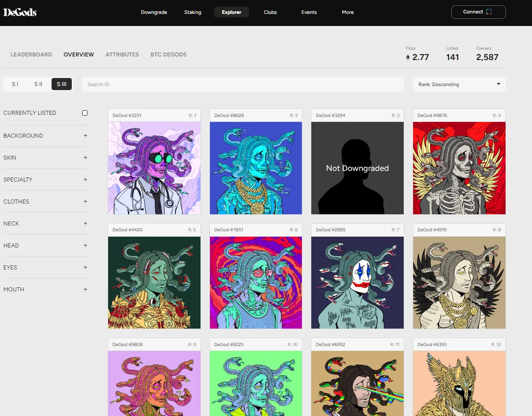Select the S I season toggle
This screenshot has width=532, height=416.
click(x=15, y=84)
